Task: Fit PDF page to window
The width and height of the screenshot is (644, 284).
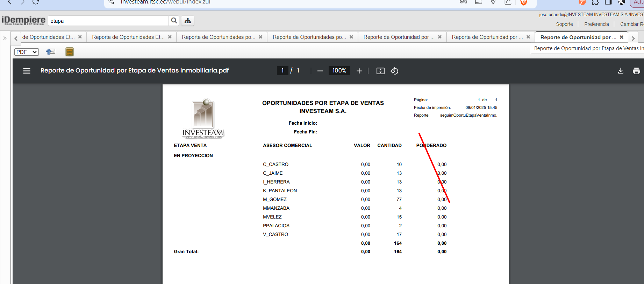Action: pos(380,71)
